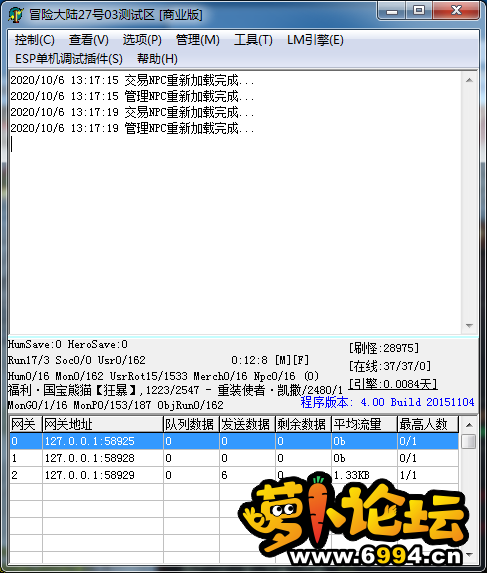Click gateway number 2 cell
This screenshot has width=487, height=573.
pos(26,475)
